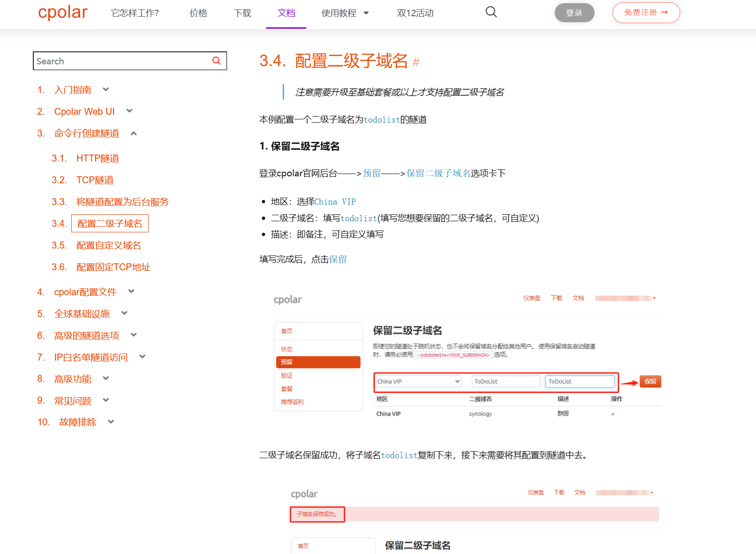Open 全球基础设施 section link

82,314
